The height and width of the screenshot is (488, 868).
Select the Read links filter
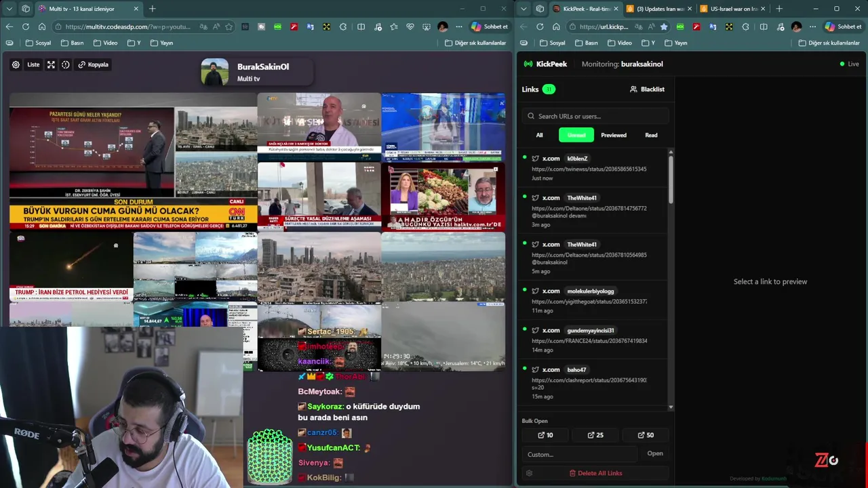tap(651, 135)
